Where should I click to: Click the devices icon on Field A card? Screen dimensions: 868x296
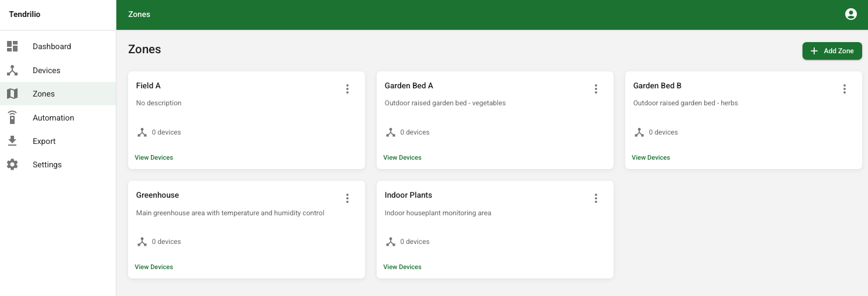point(142,132)
